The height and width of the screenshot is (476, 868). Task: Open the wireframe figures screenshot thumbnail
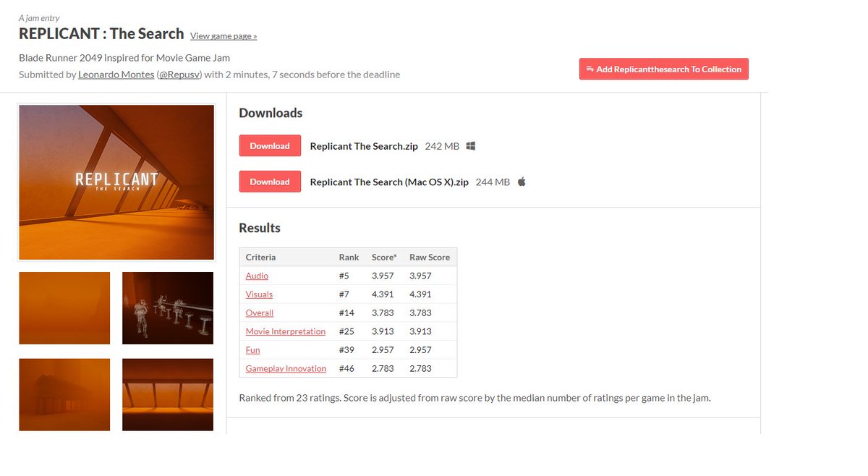(x=168, y=308)
